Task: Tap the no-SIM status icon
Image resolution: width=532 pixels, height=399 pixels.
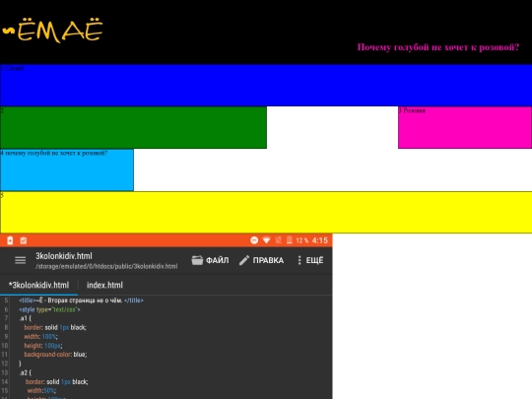Action: [278, 240]
